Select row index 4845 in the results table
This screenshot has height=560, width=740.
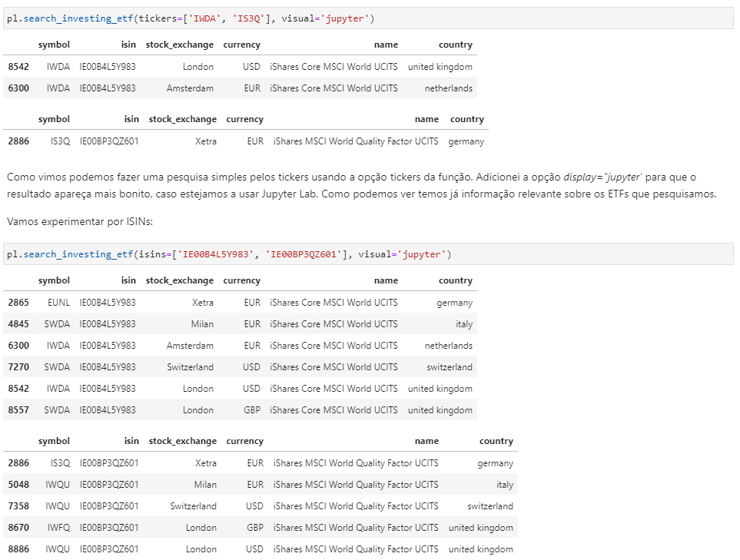tap(18, 324)
